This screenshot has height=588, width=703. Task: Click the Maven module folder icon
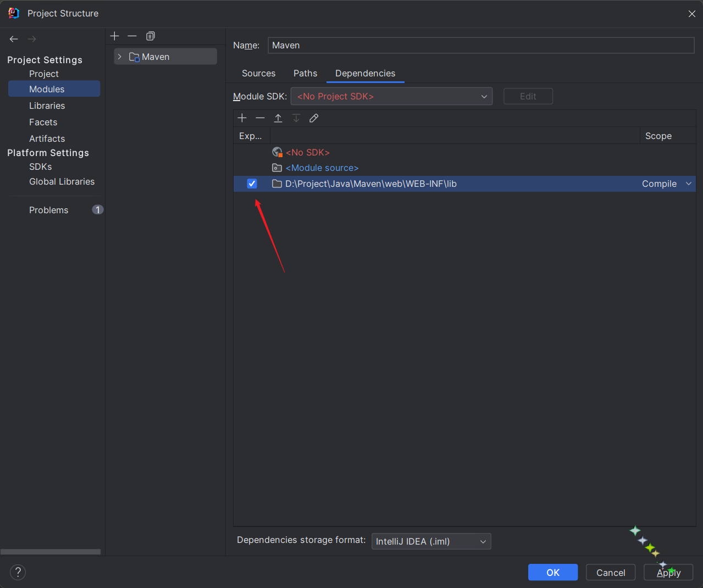[x=134, y=57]
